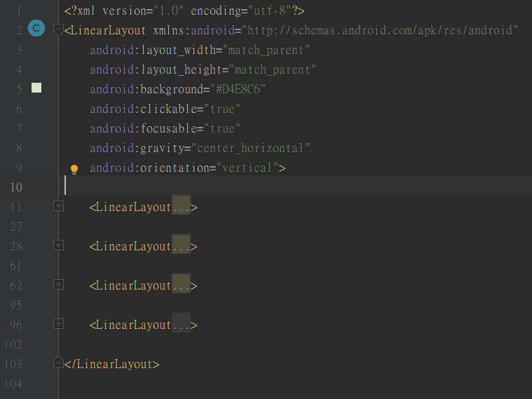Click the "vertical" orientation value
532x399 pixels.
point(247,168)
